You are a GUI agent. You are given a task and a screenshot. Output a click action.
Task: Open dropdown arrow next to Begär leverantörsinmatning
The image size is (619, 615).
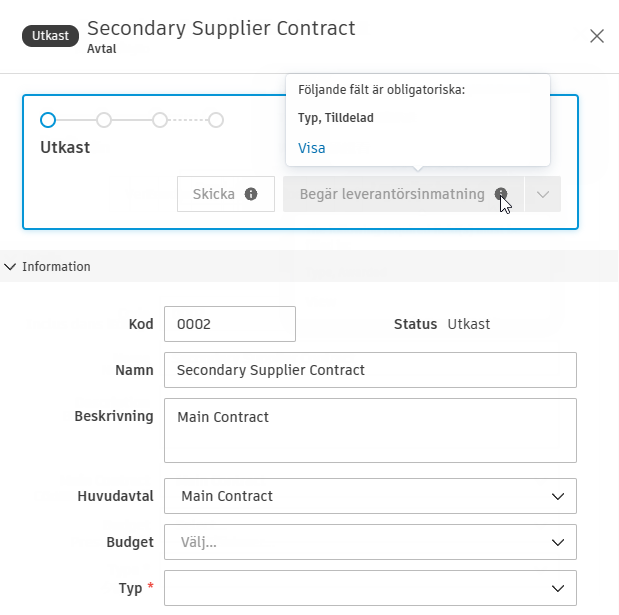[x=543, y=195]
